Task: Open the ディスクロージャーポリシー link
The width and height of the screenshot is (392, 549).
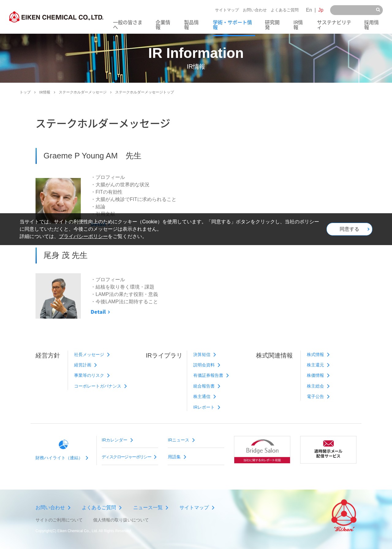Action: coord(129,457)
